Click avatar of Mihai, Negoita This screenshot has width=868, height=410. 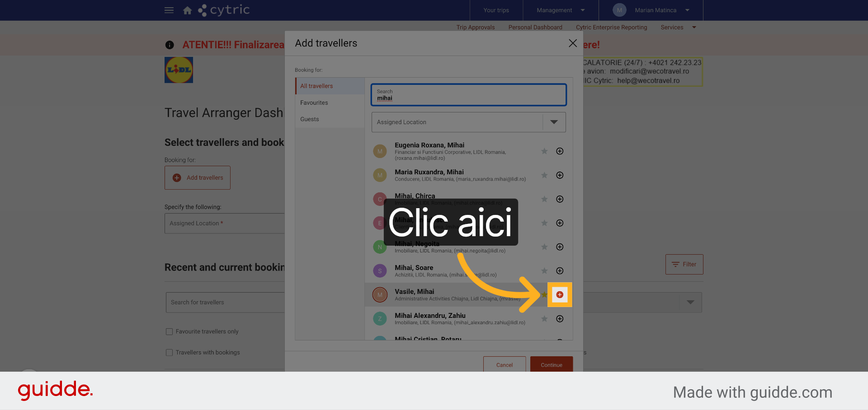pos(380,247)
